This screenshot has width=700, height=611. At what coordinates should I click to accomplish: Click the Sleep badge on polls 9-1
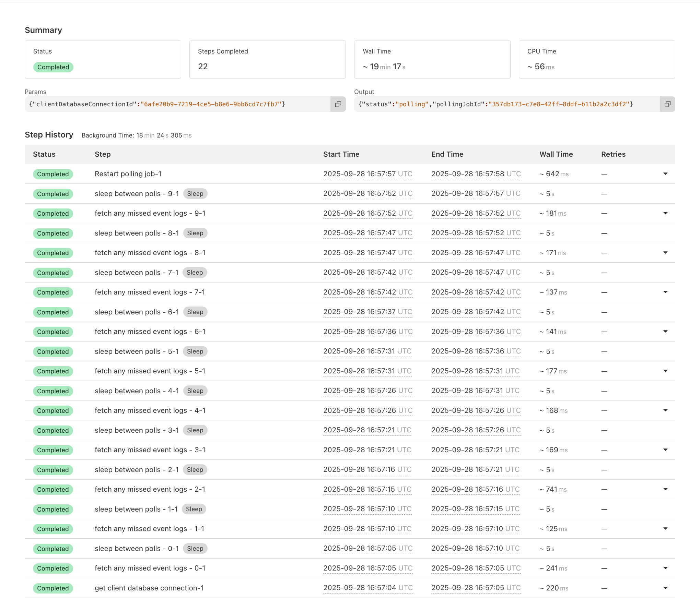(195, 194)
